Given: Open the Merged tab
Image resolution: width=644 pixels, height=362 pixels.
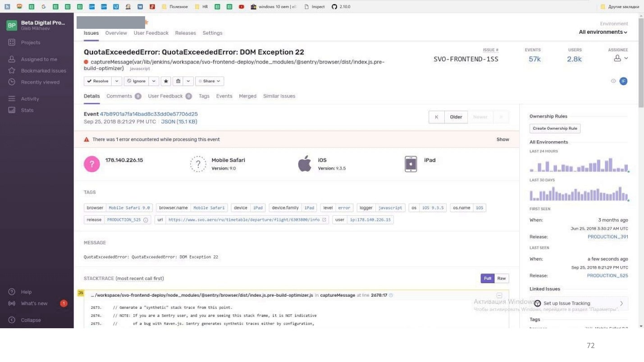Looking at the screenshot, I should click(247, 96).
